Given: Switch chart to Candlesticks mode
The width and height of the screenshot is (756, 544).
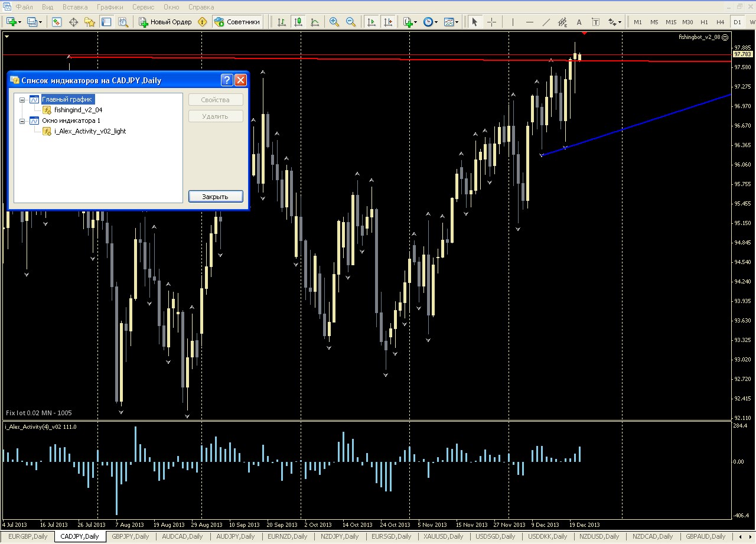Looking at the screenshot, I should (x=298, y=22).
